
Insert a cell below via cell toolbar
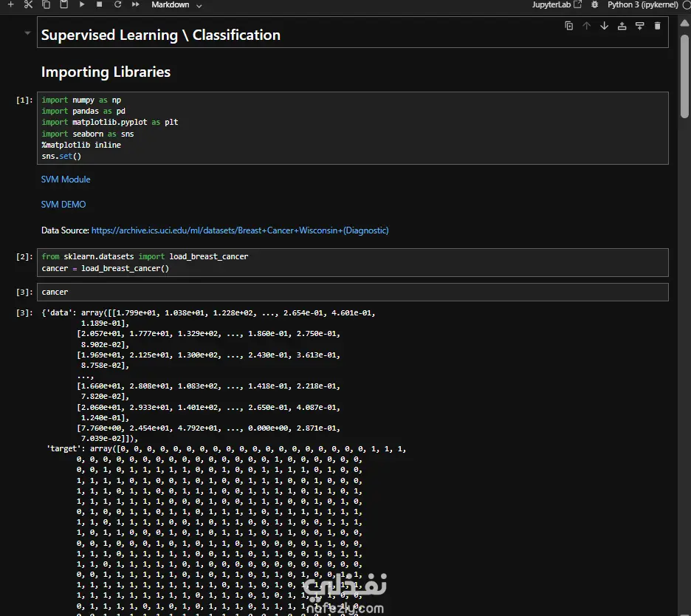(x=639, y=26)
